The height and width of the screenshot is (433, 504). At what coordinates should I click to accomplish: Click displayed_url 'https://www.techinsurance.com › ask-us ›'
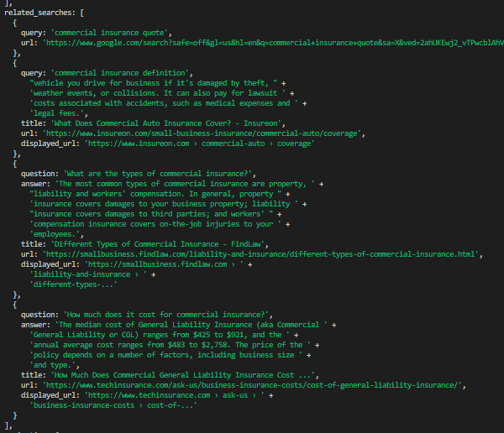click(x=175, y=395)
